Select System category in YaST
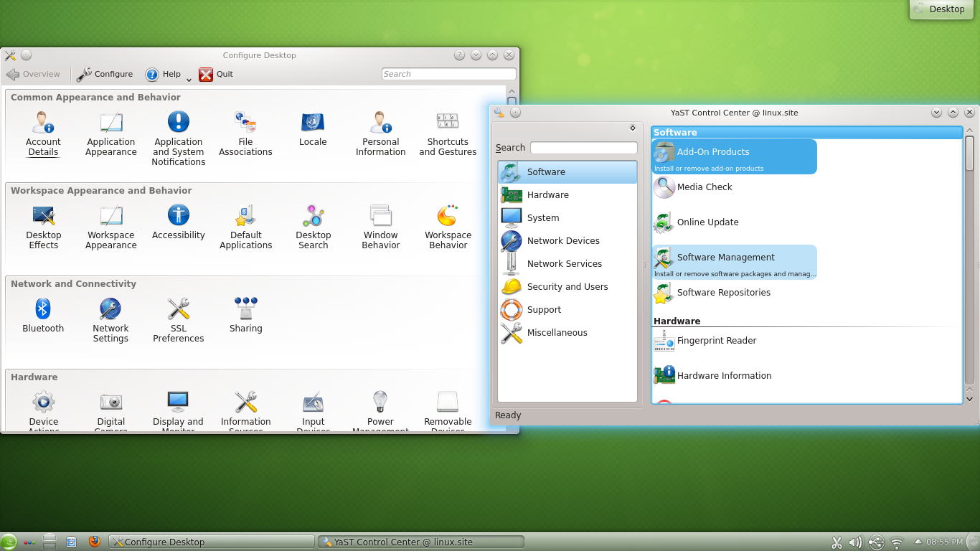 (x=567, y=218)
